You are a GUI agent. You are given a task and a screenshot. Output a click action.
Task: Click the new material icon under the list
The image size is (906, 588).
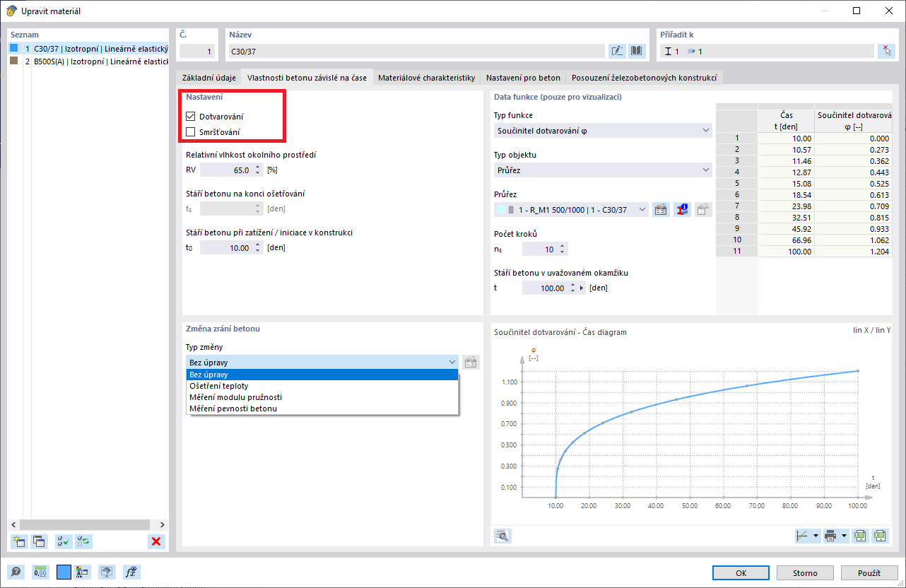pos(18,541)
